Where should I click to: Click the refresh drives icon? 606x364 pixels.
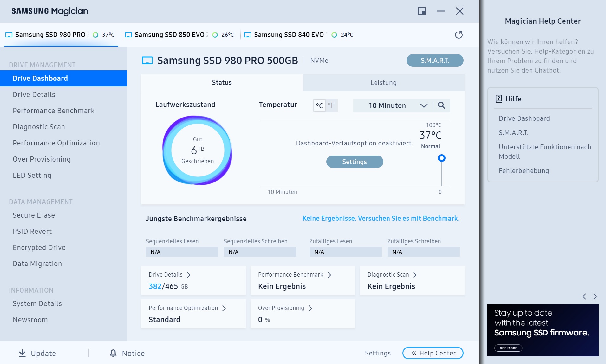coord(459,35)
